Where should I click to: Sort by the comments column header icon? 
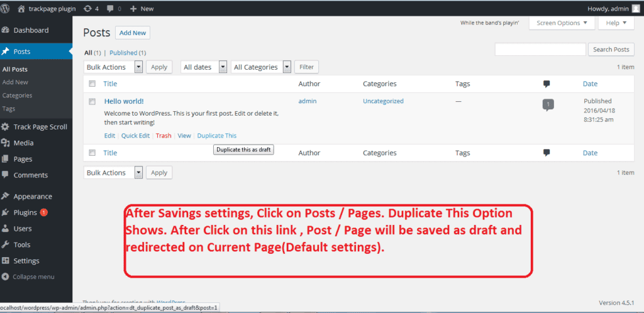(547, 84)
